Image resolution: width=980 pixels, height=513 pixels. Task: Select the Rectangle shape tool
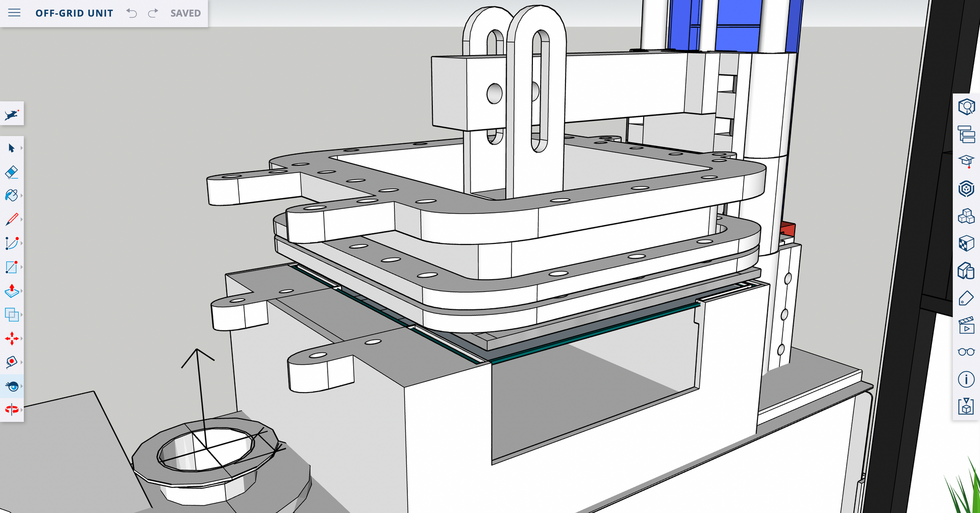[11, 267]
